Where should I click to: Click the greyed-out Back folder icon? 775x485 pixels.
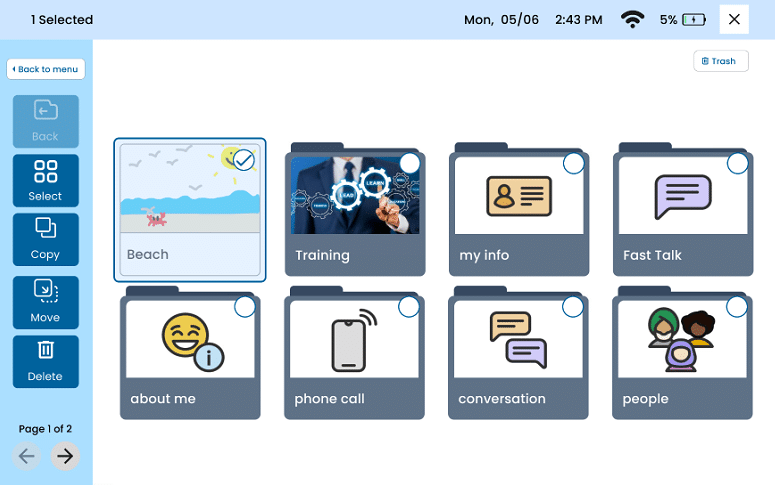point(45,111)
